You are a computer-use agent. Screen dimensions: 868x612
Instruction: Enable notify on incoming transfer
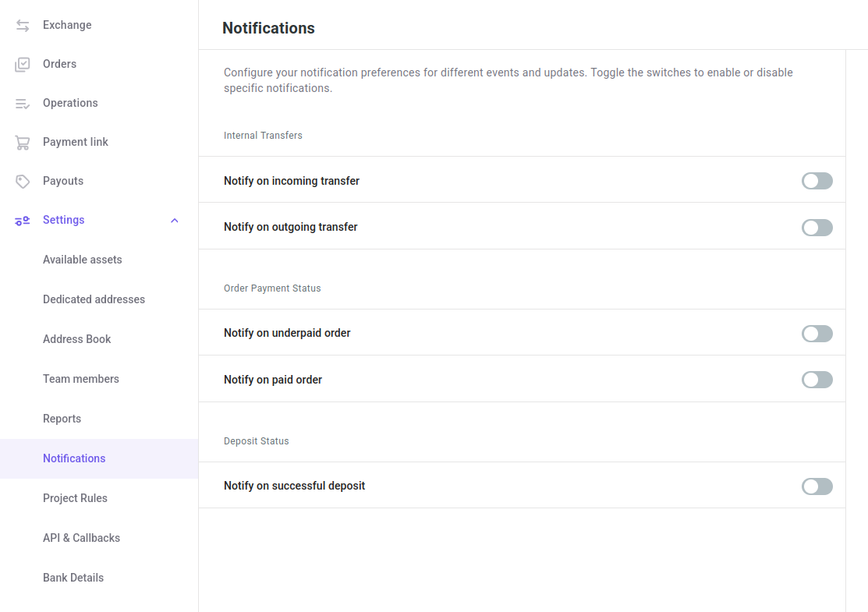point(817,181)
